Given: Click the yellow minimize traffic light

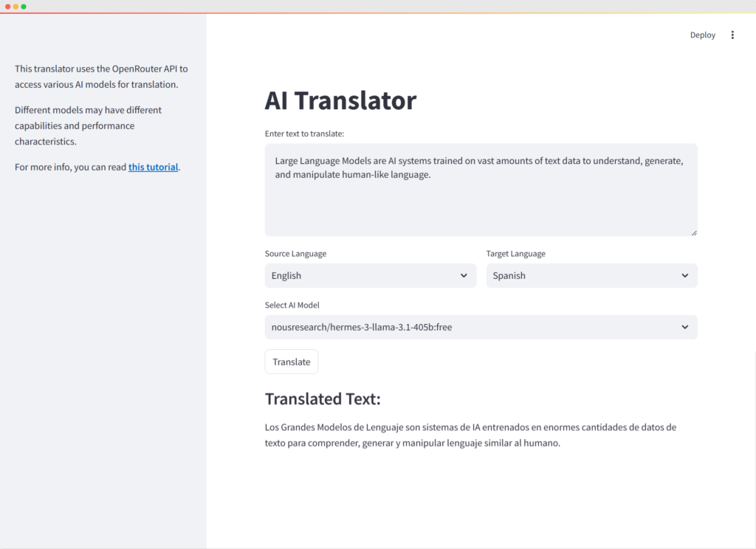Looking at the screenshot, I should click(16, 5).
